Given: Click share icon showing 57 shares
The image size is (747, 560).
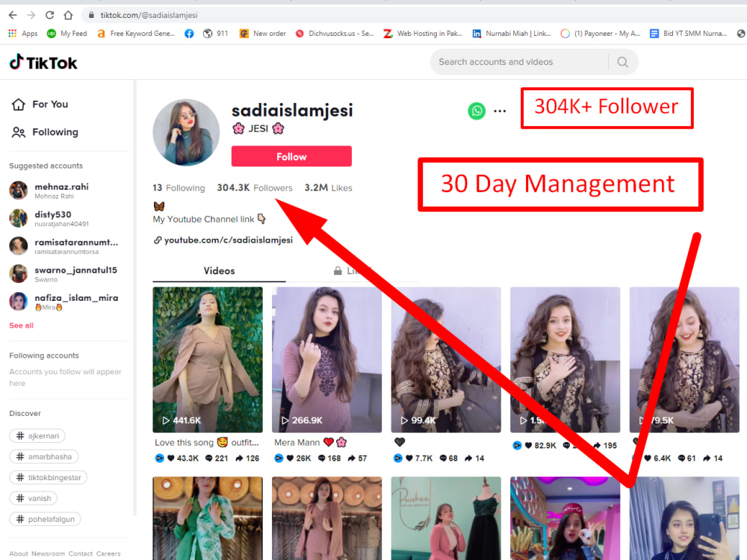Looking at the screenshot, I should coord(352,458).
